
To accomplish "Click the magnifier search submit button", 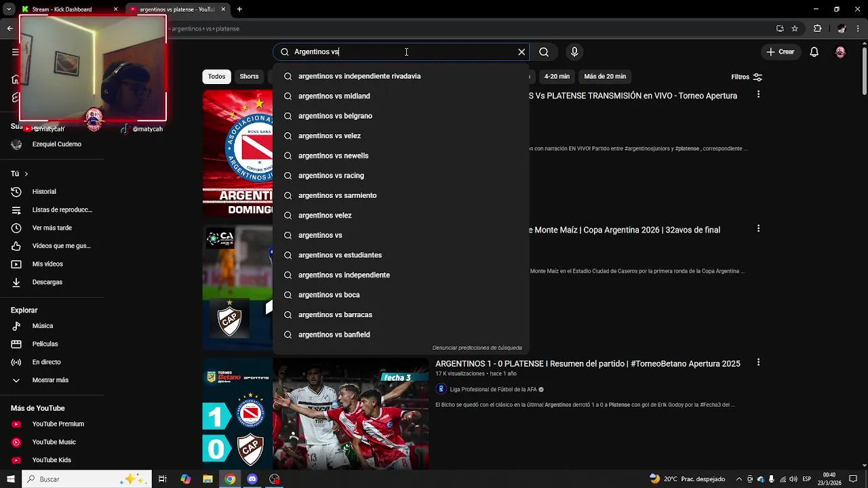I will click(x=544, y=52).
